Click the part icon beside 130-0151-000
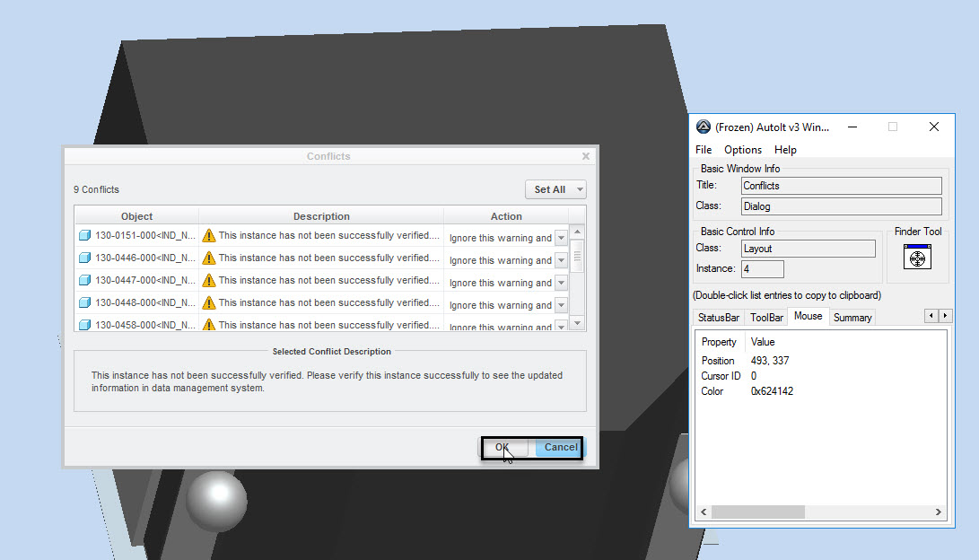 [x=85, y=236]
